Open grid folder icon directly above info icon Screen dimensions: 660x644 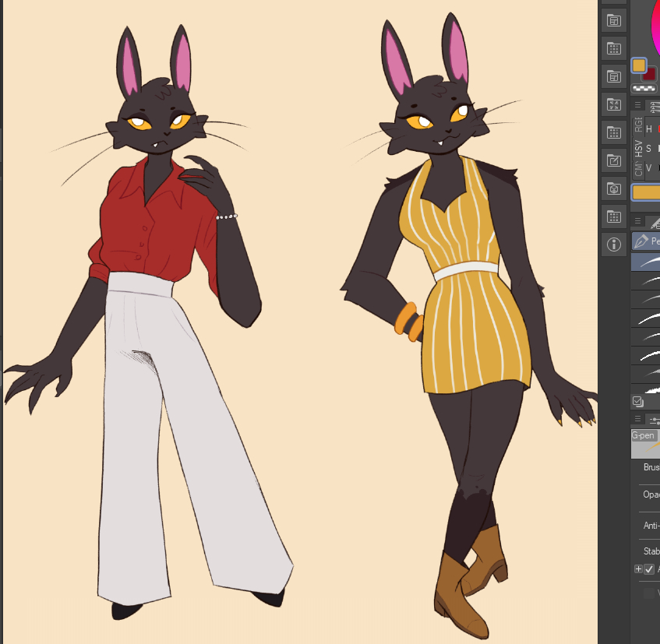[x=613, y=216]
